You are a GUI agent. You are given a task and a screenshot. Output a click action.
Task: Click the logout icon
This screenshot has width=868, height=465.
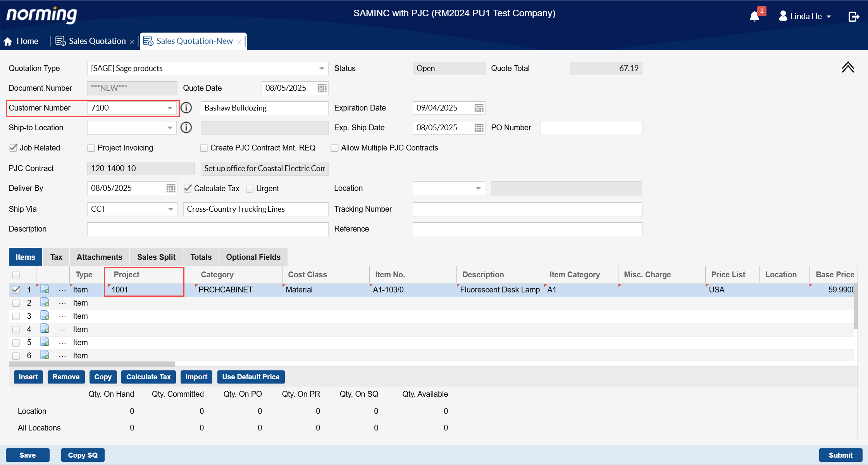854,16
